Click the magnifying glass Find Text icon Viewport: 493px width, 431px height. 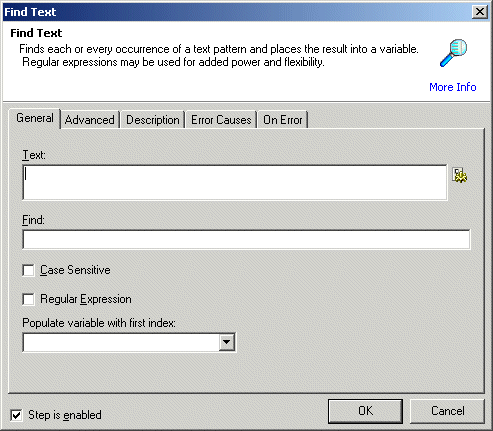point(453,53)
